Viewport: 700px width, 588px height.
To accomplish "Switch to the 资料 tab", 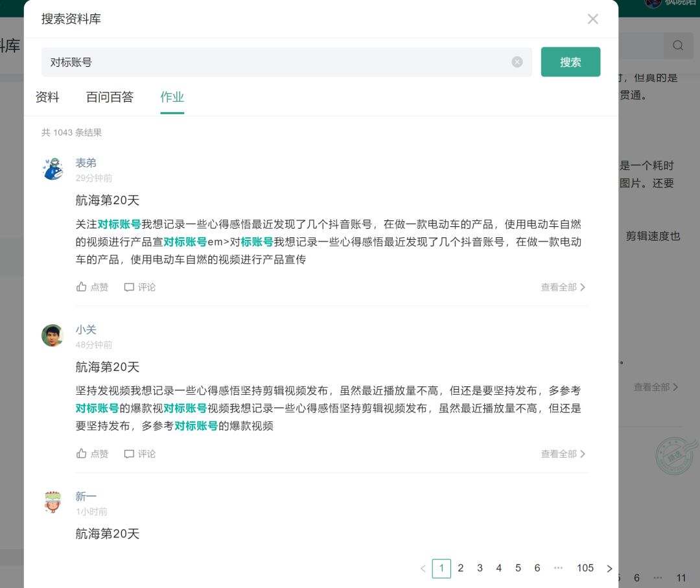I will coord(47,97).
